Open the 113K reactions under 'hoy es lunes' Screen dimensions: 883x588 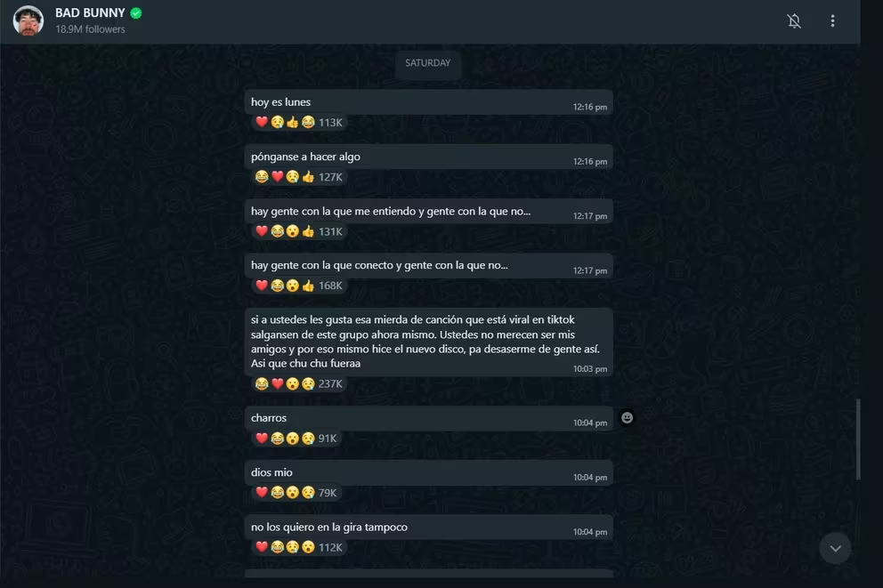299,122
